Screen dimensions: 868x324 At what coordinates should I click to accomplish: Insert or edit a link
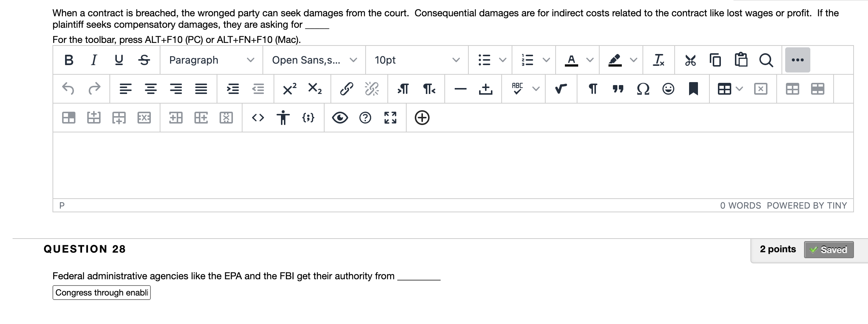pos(346,89)
